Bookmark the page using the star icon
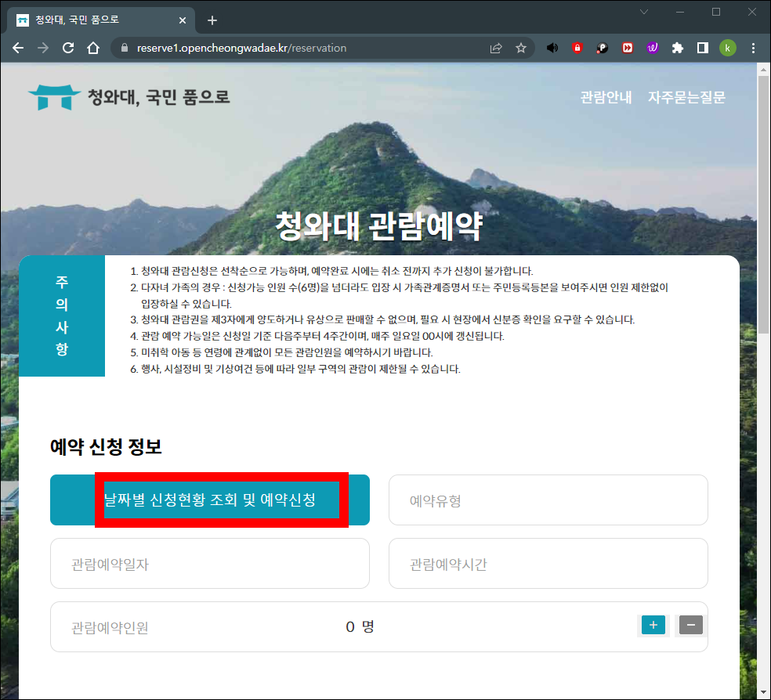The width and height of the screenshot is (771, 700). click(x=521, y=48)
